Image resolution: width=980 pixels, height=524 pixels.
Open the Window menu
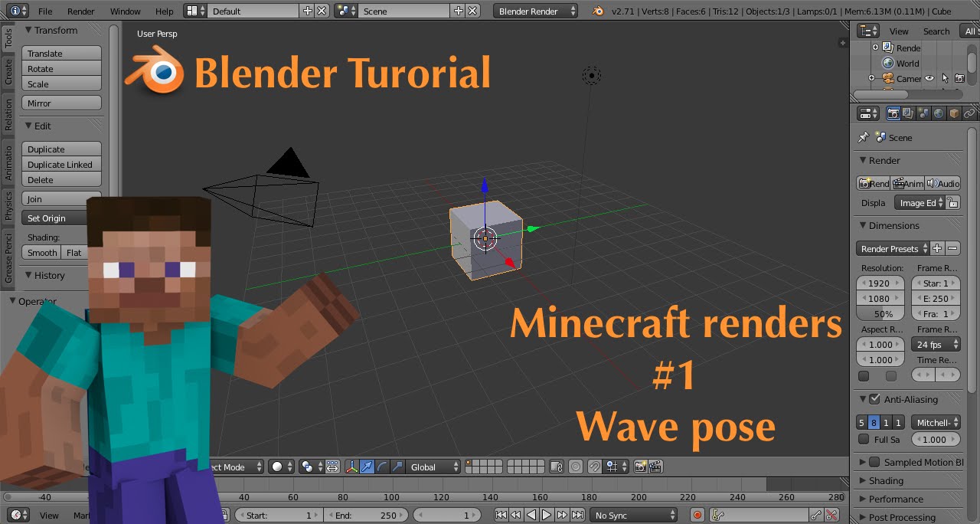126,11
